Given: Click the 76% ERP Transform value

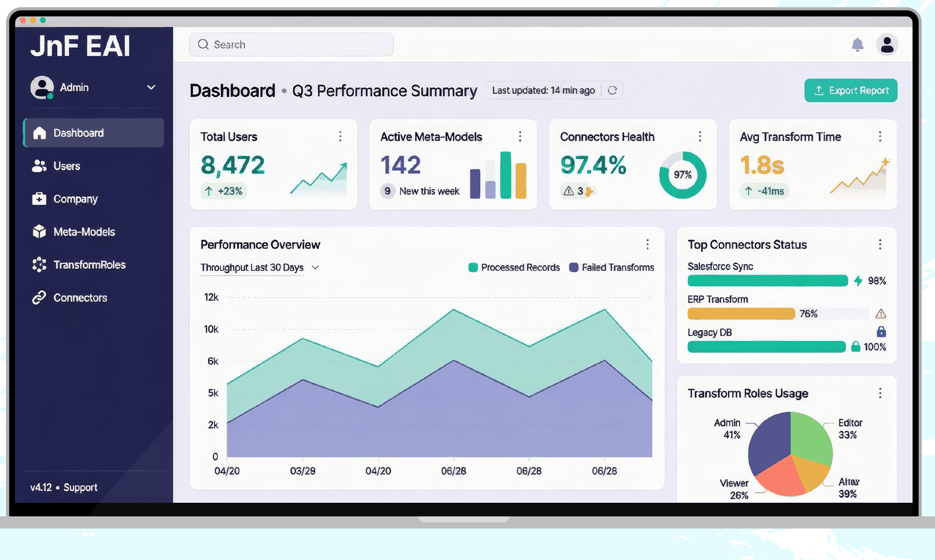Looking at the screenshot, I should point(809,314).
